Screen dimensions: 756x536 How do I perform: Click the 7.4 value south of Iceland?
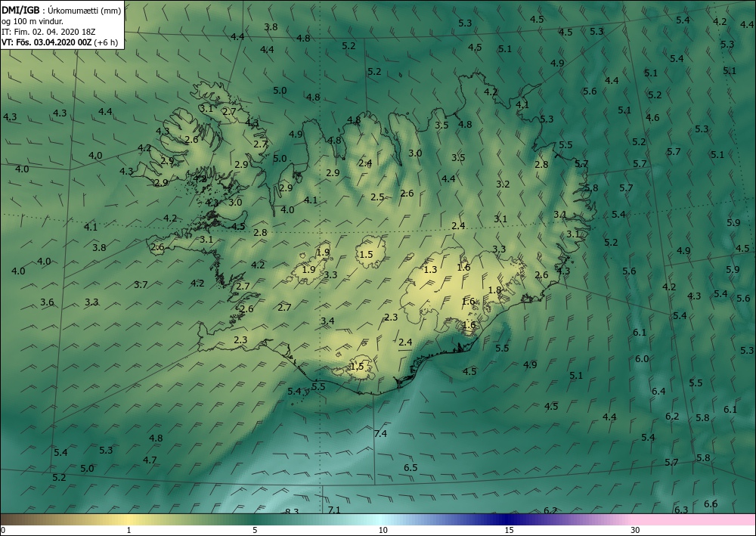(x=380, y=434)
